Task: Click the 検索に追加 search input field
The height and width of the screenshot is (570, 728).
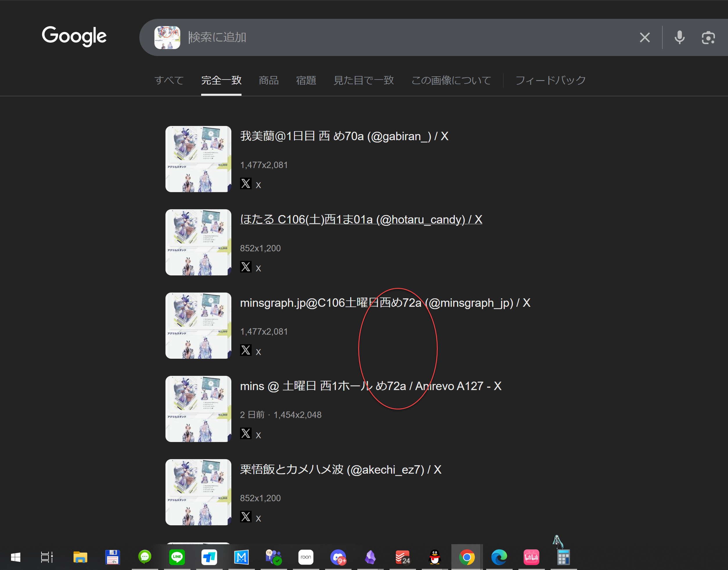Action: [x=300, y=37]
